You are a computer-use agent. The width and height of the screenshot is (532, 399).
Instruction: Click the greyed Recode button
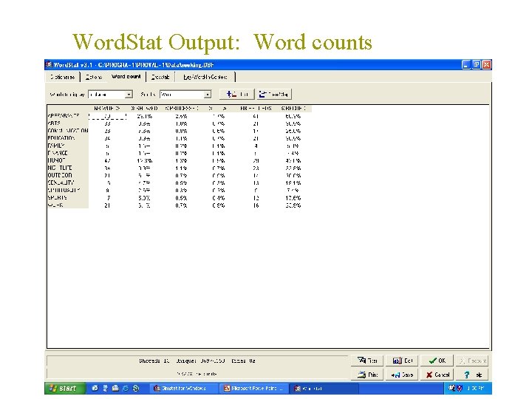[x=472, y=361]
